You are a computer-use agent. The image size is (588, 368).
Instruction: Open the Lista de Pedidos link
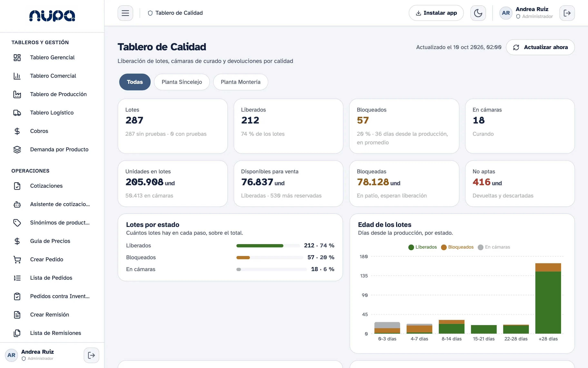[52, 278]
